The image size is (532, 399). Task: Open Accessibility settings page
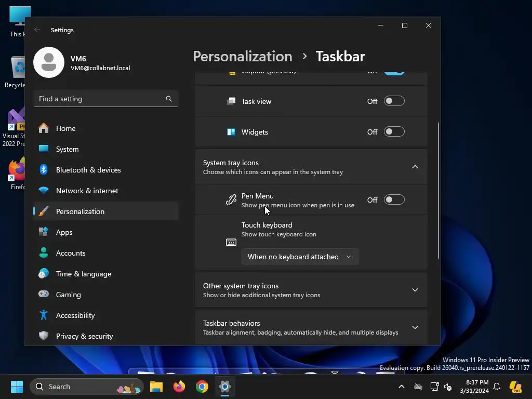click(x=106, y=315)
